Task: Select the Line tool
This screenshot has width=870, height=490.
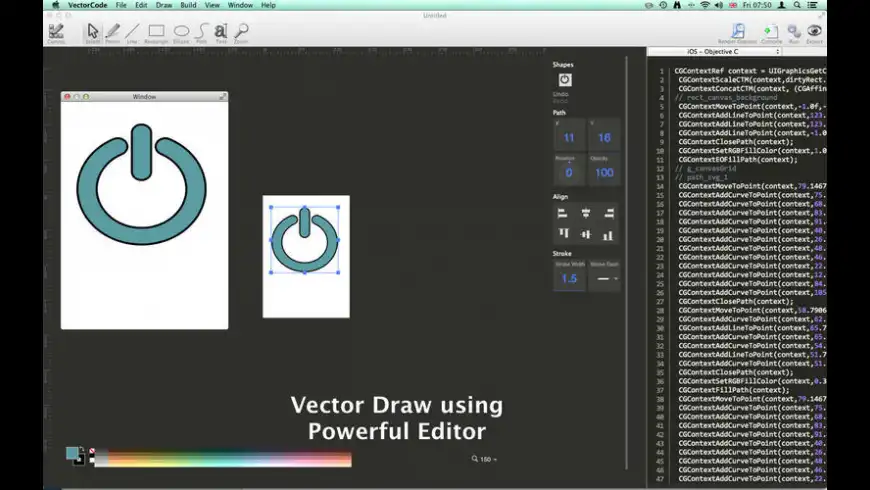Action: pos(132,33)
